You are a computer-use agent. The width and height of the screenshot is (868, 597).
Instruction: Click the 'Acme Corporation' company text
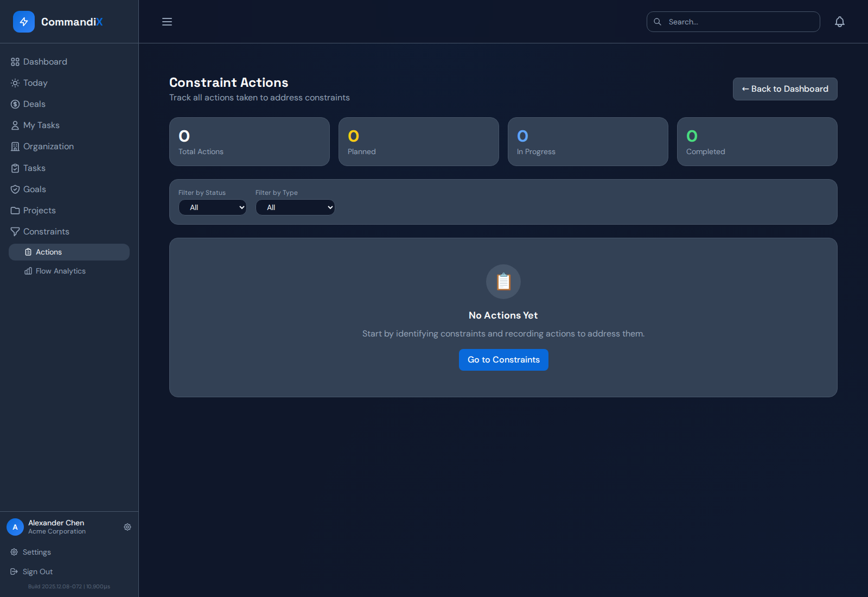tap(57, 531)
